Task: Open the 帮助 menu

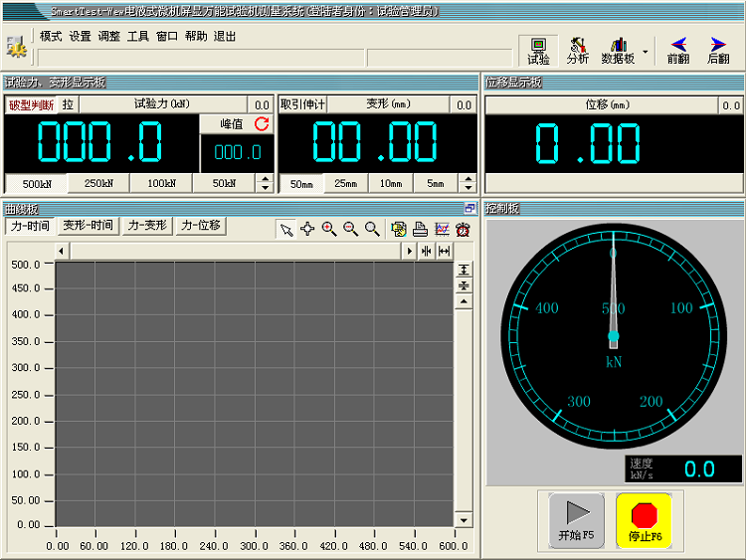Action: click(x=196, y=36)
